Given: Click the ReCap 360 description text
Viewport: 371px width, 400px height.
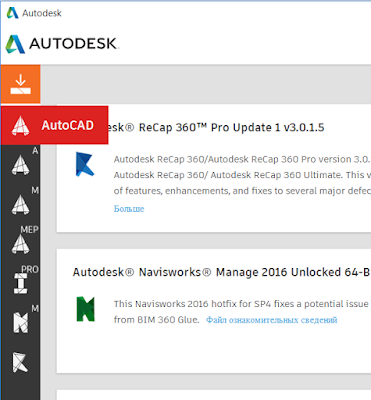Looking at the screenshot, I should [242, 175].
